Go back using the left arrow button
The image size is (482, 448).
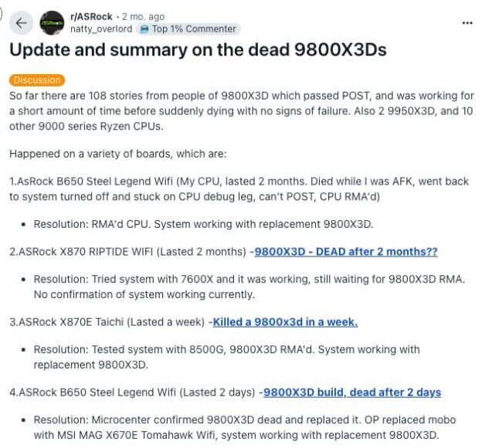coord(21,22)
